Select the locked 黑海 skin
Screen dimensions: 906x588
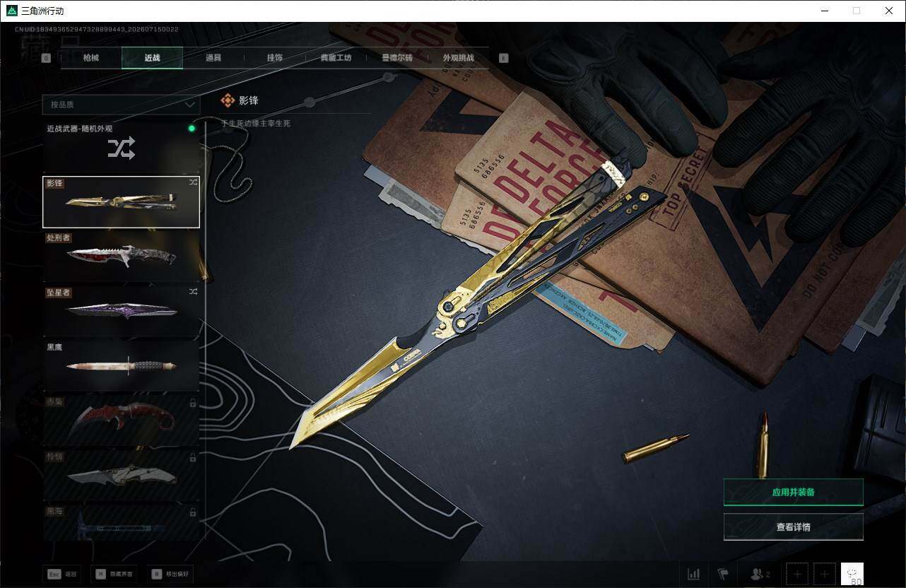[121, 523]
